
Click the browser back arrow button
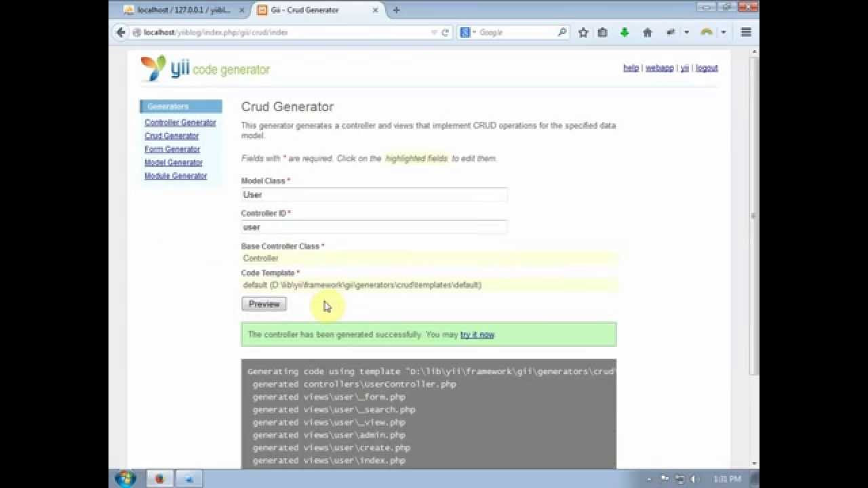tap(121, 32)
